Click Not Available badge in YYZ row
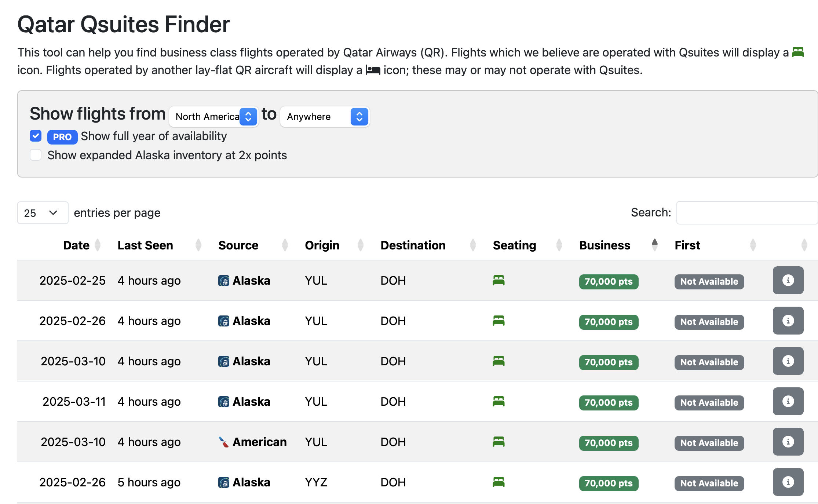The width and height of the screenshot is (818, 504). (x=709, y=483)
